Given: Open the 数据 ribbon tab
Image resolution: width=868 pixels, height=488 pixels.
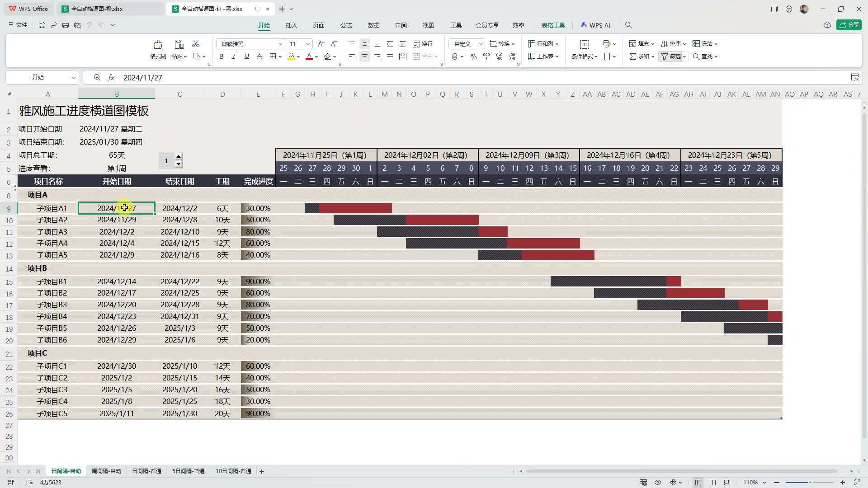Looking at the screenshot, I should 373,25.
